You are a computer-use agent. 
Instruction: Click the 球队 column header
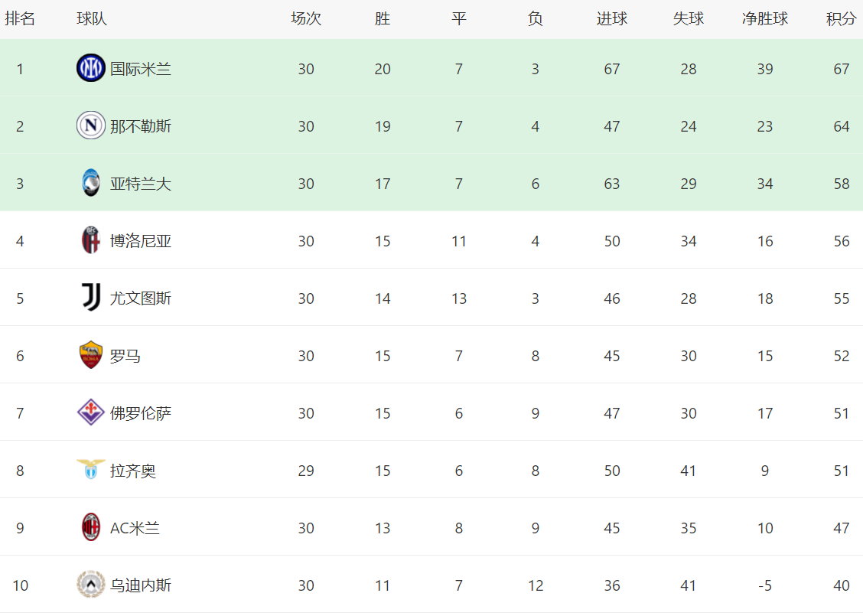(x=92, y=19)
